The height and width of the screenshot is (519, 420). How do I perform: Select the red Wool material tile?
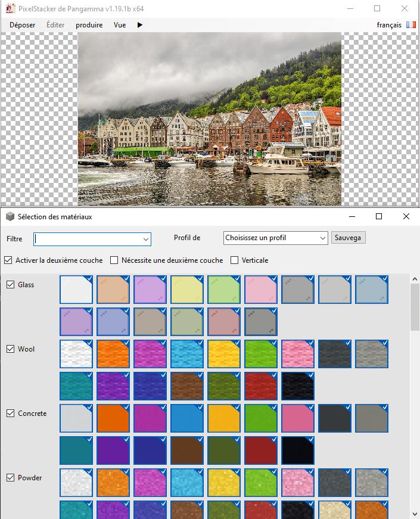click(x=261, y=386)
